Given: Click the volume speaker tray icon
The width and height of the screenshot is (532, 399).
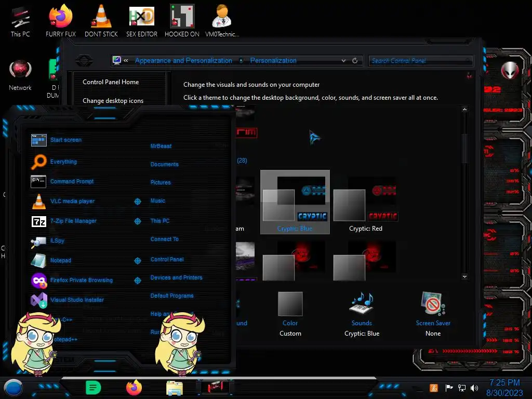Looking at the screenshot, I should (x=474, y=388).
